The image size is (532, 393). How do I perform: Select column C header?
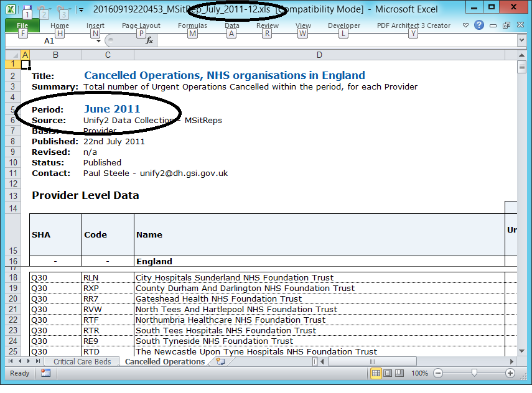coord(108,55)
